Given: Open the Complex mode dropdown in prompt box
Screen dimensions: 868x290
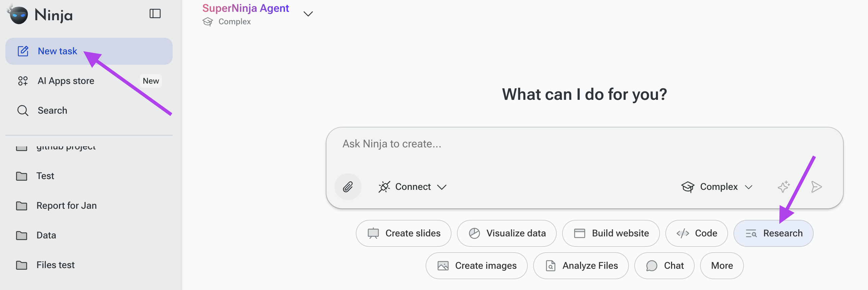Looking at the screenshot, I should [x=717, y=187].
